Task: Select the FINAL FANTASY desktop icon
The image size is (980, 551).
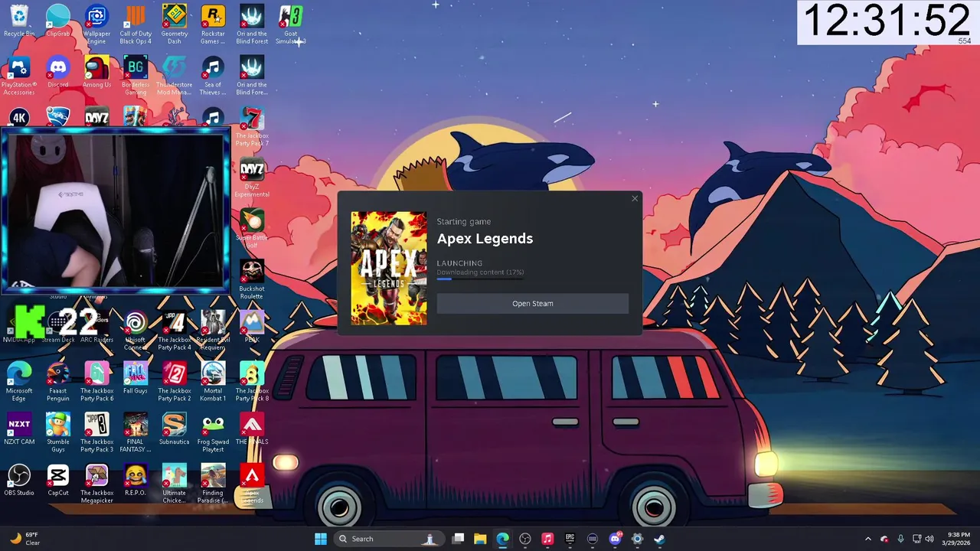Action: [136, 433]
